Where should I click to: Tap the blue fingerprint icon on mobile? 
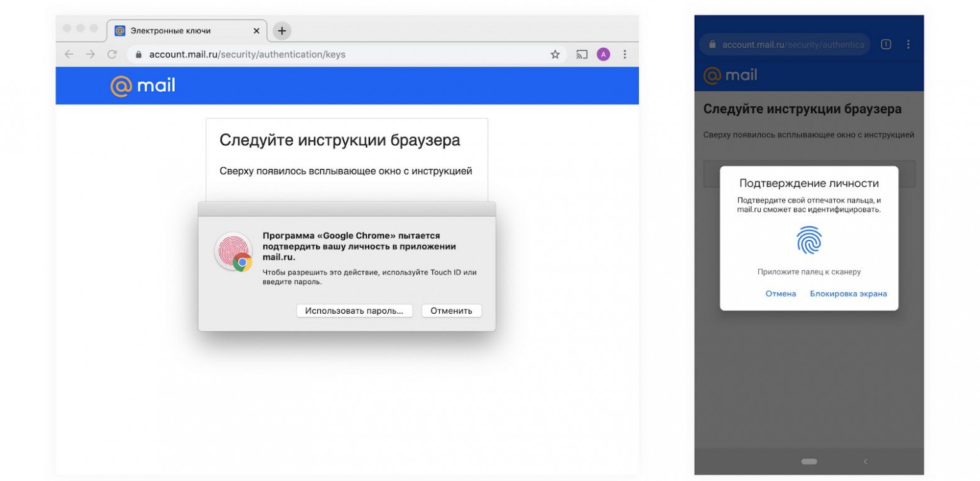809,240
